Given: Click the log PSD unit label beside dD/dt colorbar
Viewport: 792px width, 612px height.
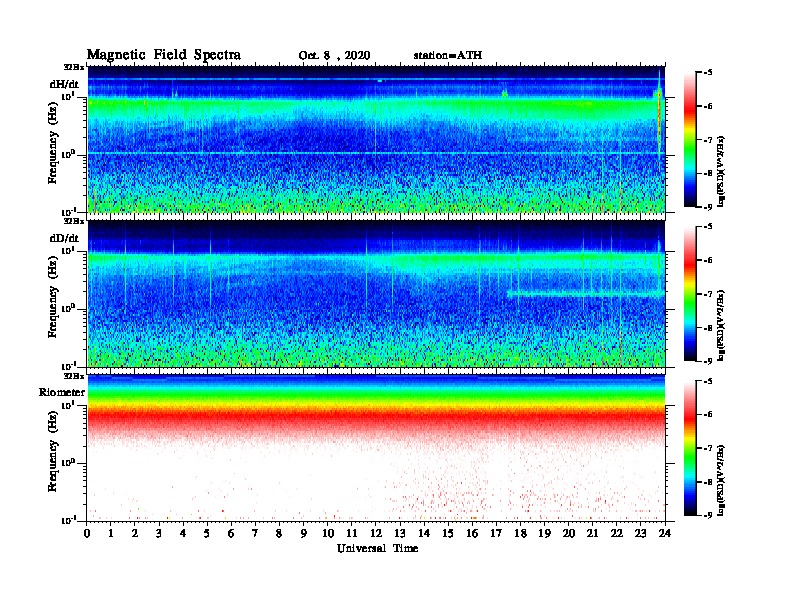Looking at the screenshot, I should point(721,325).
